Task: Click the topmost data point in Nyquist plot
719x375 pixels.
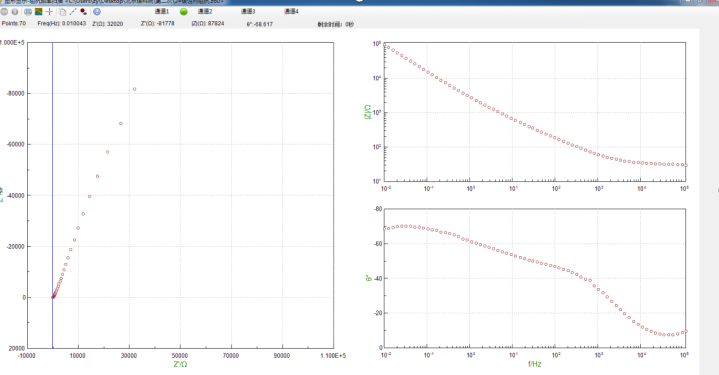Action: 134,89
